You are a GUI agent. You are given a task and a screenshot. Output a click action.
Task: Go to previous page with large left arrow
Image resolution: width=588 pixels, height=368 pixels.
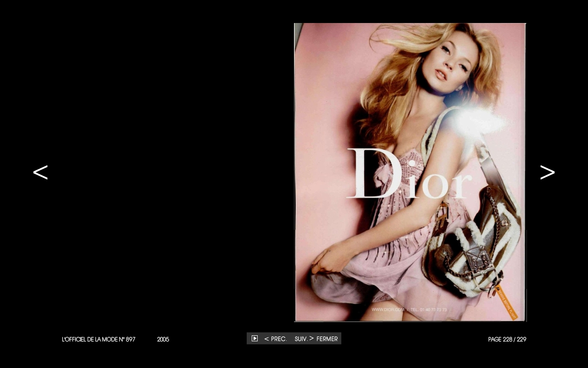coord(40,172)
